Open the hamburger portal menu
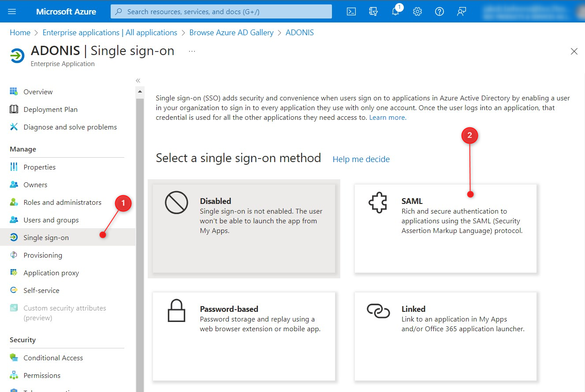This screenshot has width=585, height=392. (x=12, y=11)
